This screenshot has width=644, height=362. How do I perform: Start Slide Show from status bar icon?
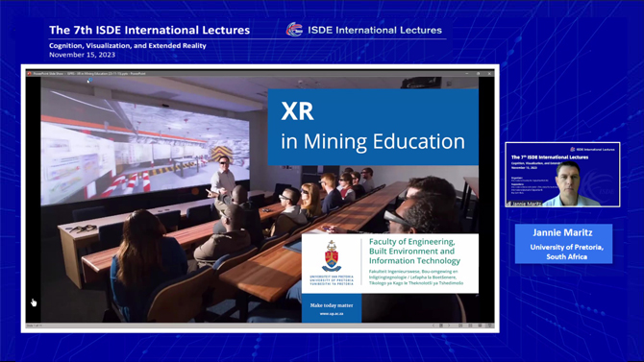(x=489, y=326)
